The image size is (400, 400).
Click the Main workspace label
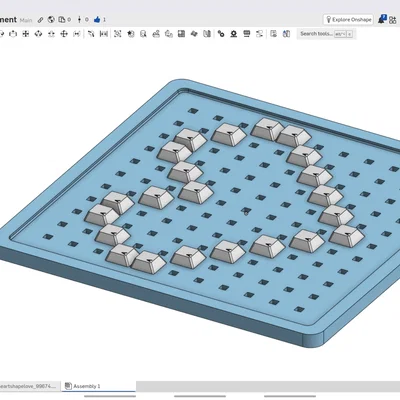[x=26, y=20]
